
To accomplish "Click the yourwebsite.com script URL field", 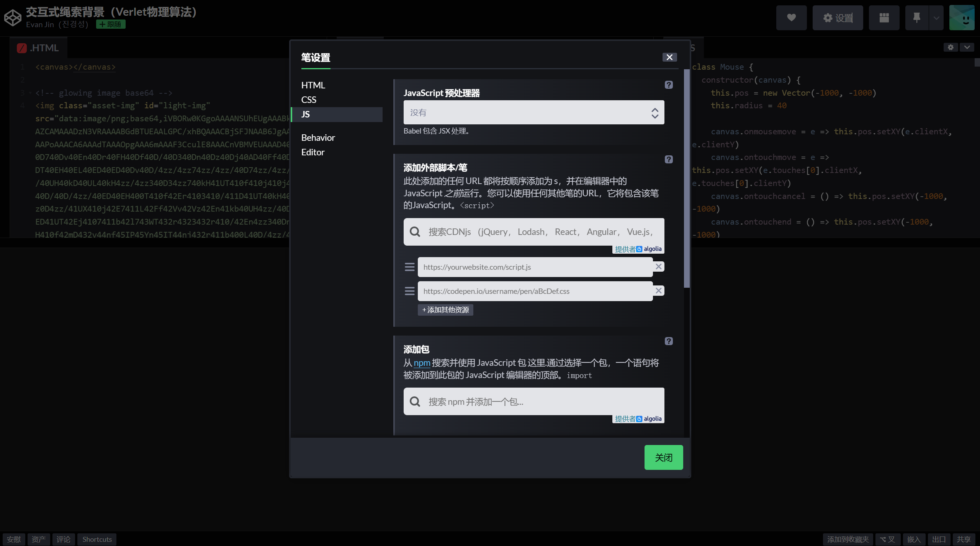I will (x=535, y=267).
